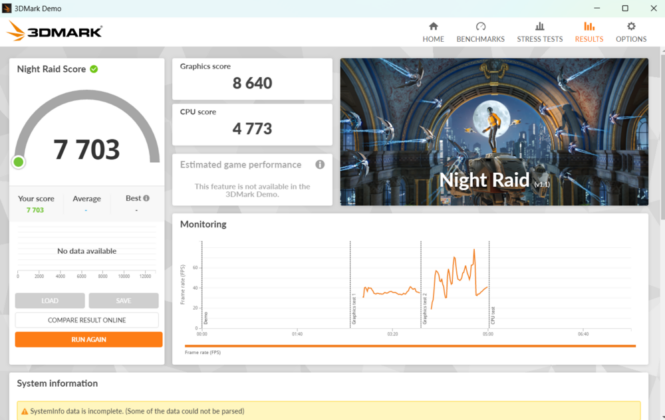Click the orange Frame rate timeline bar

[410, 346]
